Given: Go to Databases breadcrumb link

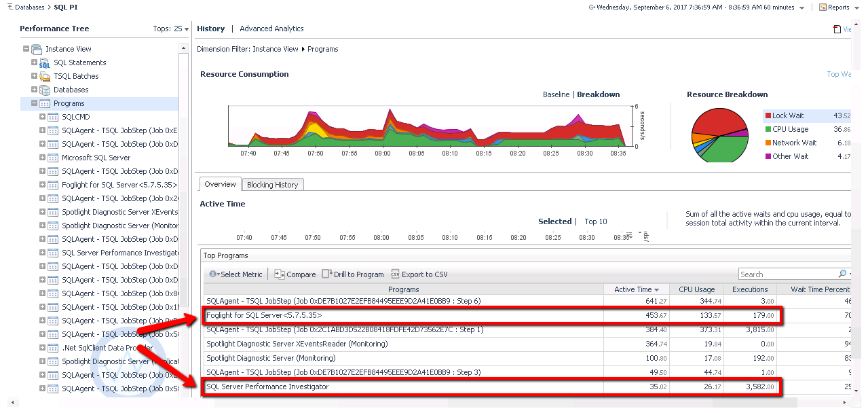Looking at the screenshot, I should click(x=30, y=7).
